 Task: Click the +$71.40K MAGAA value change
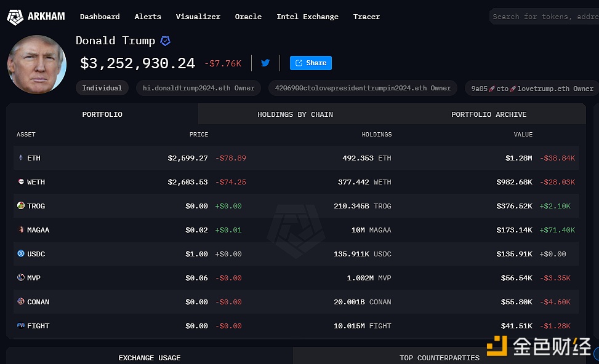[557, 230]
